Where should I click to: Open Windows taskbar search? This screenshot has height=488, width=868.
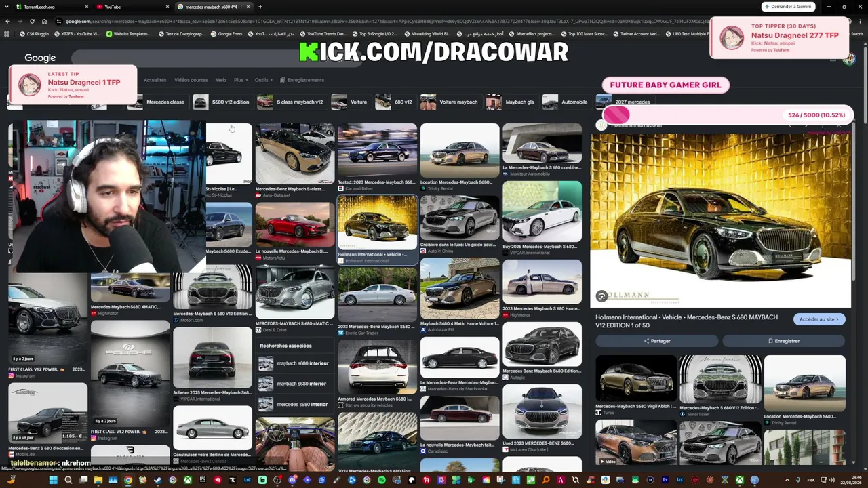tap(68, 481)
